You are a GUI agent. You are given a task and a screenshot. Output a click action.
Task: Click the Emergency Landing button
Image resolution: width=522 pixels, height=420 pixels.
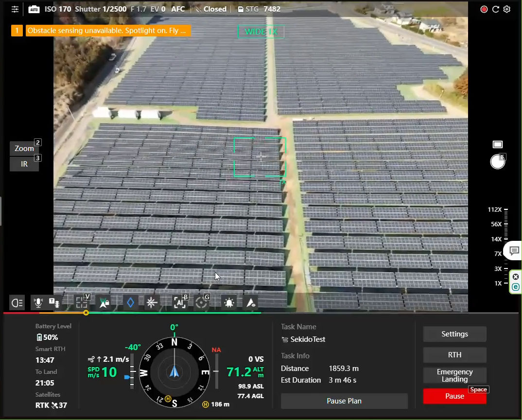(x=454, y=375)
